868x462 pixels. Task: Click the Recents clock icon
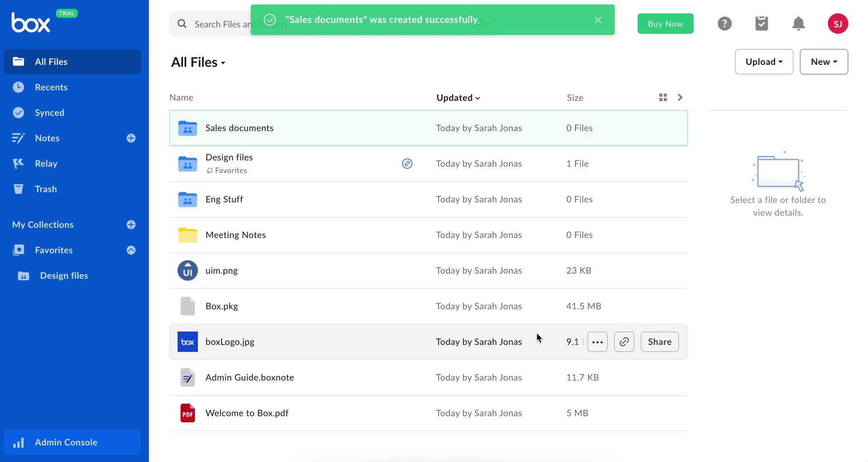[19, 87]
